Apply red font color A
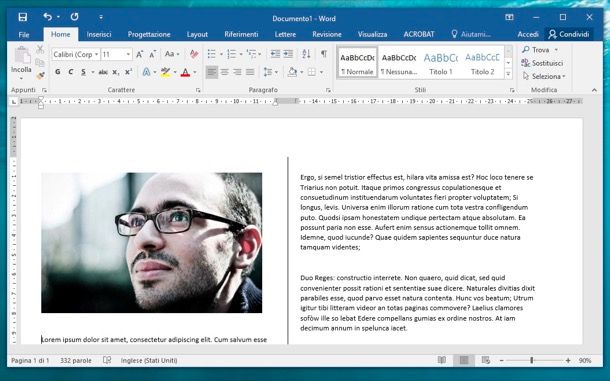This screenshot has width=610, height=381. click(x=186, y=72)
